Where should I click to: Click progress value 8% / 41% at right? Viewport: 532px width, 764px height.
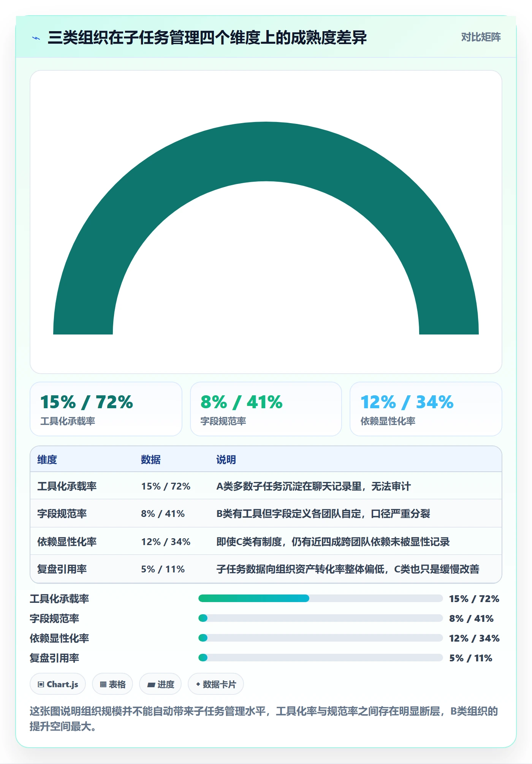tap(471, 618)
